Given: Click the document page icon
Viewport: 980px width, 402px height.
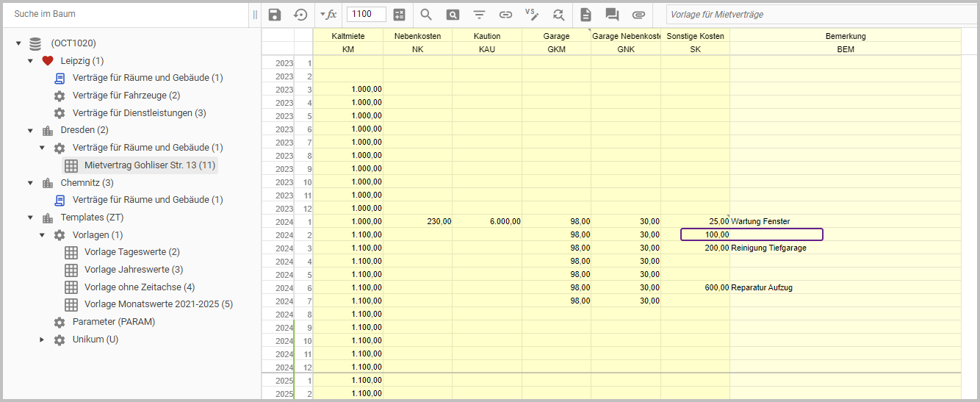Looking at the screenshot, I should pyautogui.click(x=586, y=15).
